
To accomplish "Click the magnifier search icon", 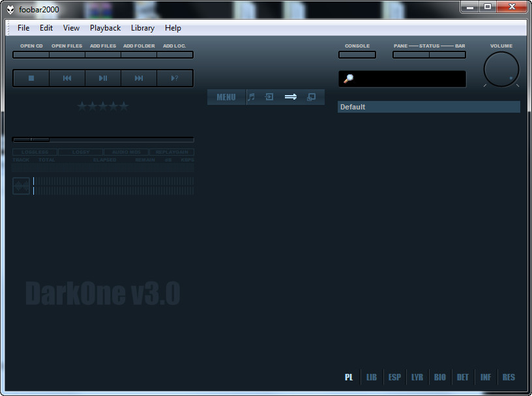I will click(x=348, y=79).
